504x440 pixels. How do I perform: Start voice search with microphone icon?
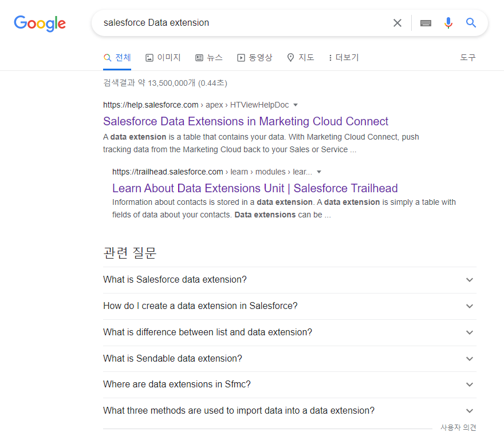coord(448,23)
